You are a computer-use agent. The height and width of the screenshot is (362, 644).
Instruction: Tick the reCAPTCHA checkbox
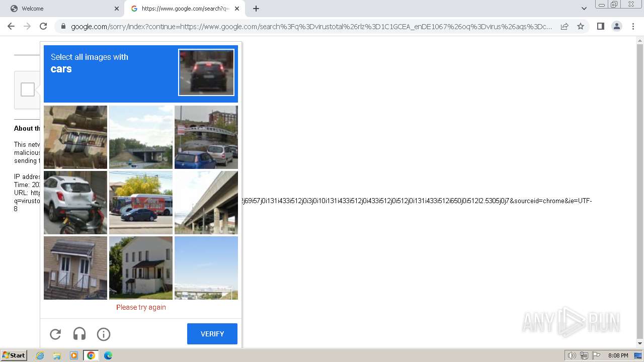point(28,89)
